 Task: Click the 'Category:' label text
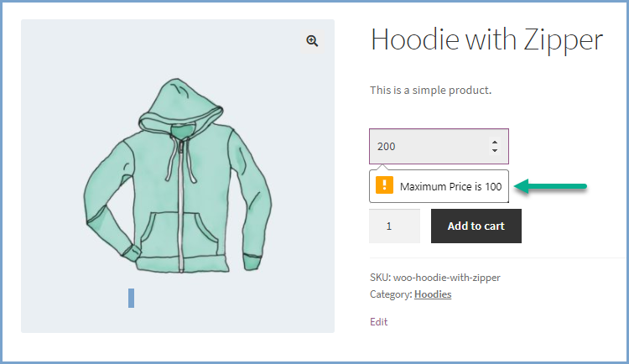point(391,294)
